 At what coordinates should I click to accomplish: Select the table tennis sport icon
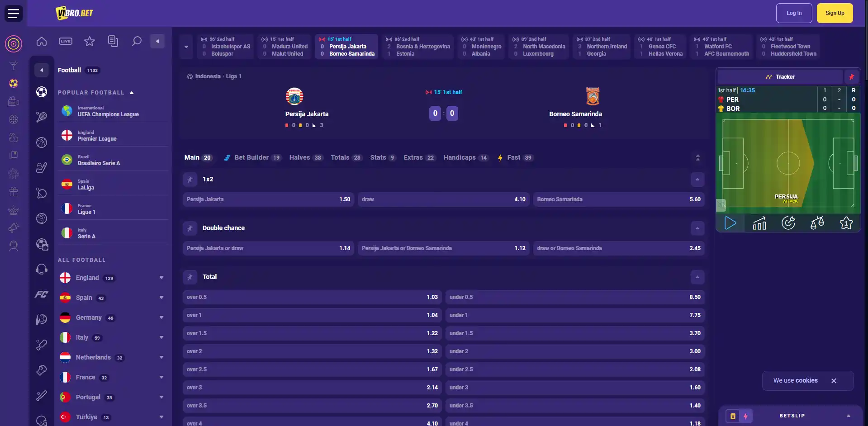coord(42,193)
